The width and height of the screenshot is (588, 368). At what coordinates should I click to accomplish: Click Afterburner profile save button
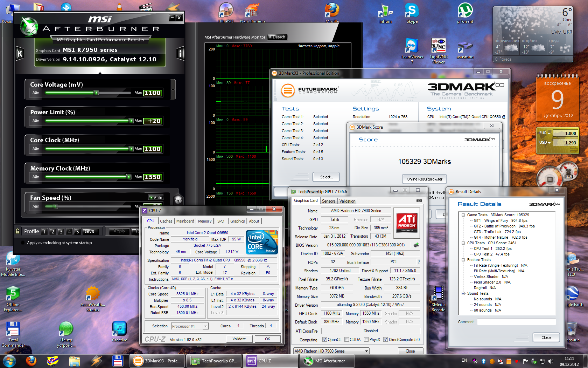coord(89,231)
